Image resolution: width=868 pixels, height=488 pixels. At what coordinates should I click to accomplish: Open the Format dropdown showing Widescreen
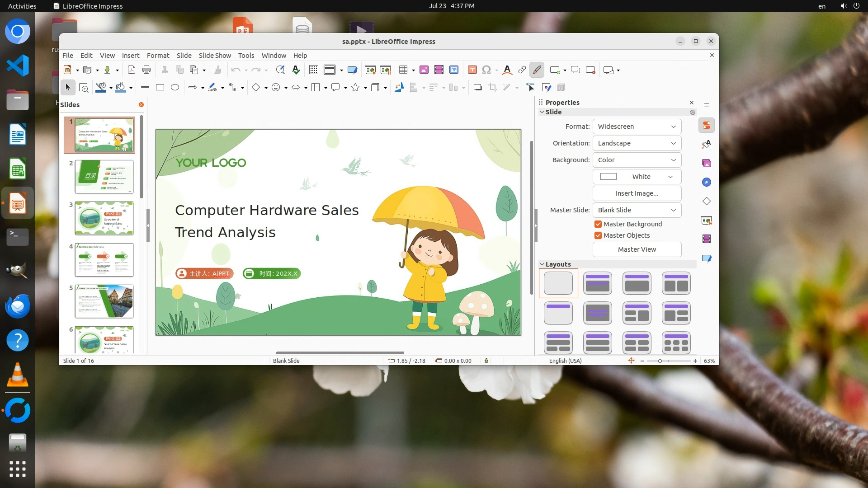click(x=637, y=127)
